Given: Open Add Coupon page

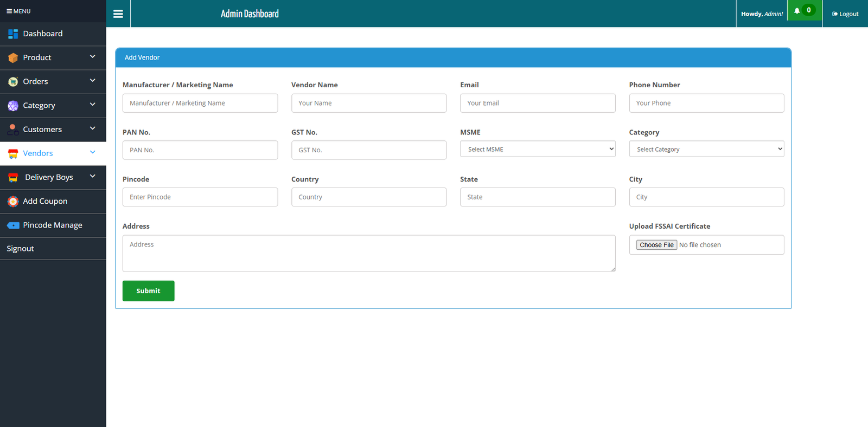Looking at the screenshot, I should pos(53,201).
